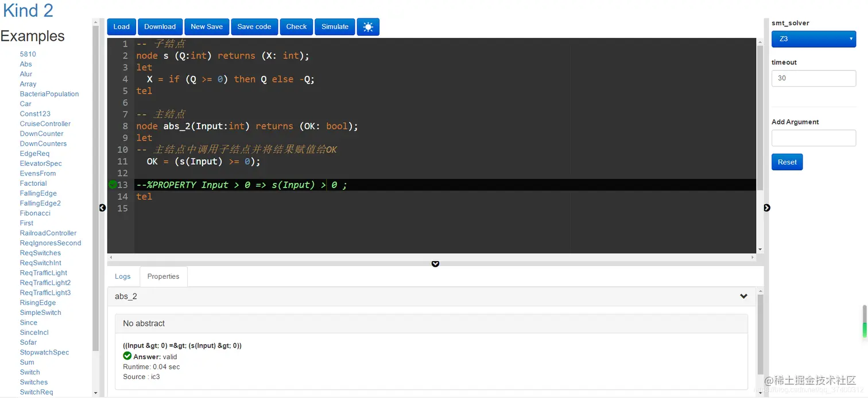The image size is (868, 398).
Task: Open the FallingEdge example
Action: (38, 193)
